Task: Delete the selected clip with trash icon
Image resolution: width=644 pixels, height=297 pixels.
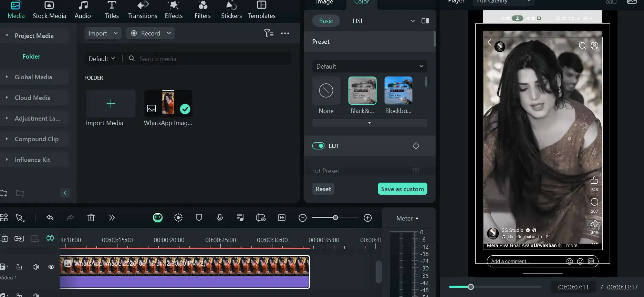Action: click(91, 218)
